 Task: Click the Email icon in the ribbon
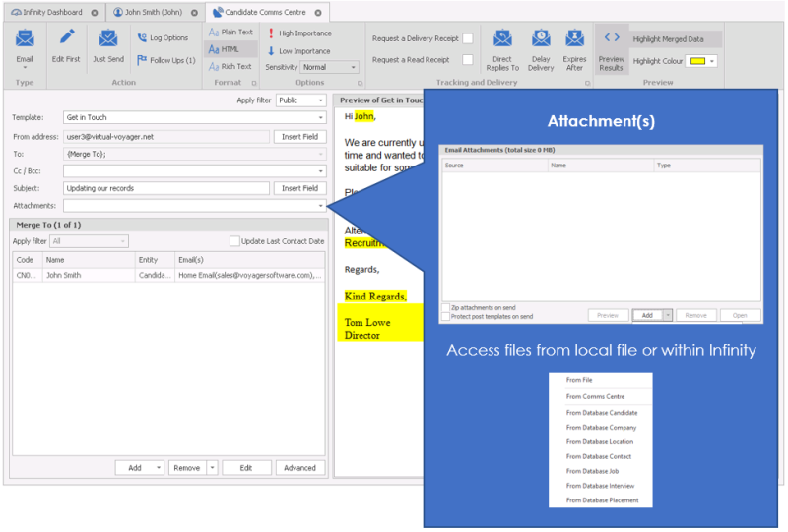coord(25,39)
